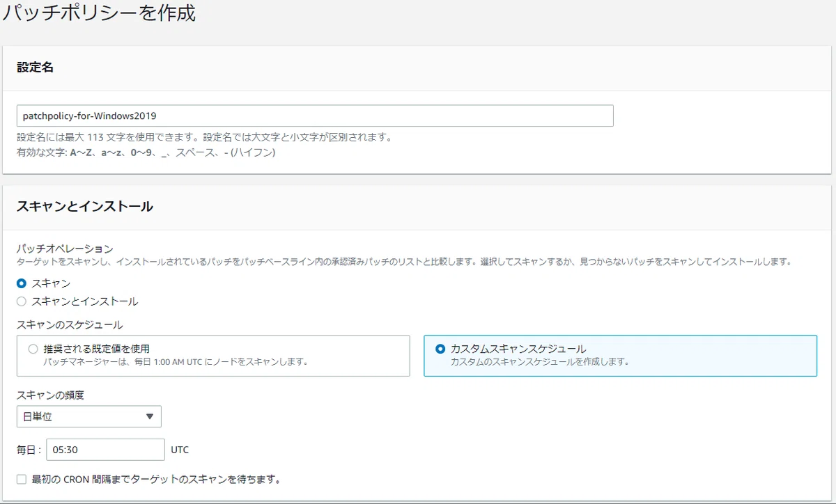Screen dimensions: 836x504
Task: Click the 設定名には最大 113 文字 hint text
Action: pos(204,137)
